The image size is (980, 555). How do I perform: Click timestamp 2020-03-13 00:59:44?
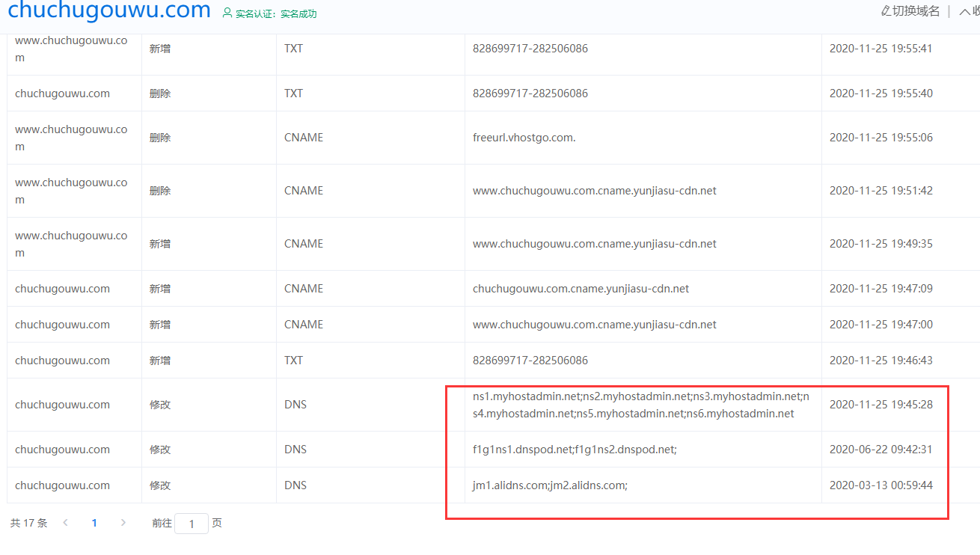point(881,485)
